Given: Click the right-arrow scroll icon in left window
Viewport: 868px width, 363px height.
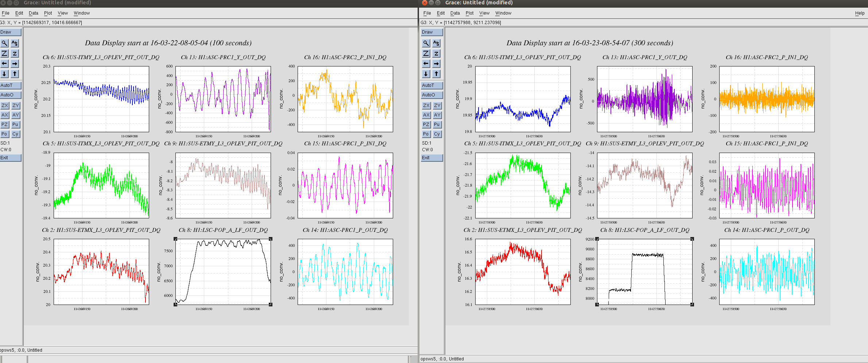Looking at the screenshot, I should pyautogui.click(x=15, y=64).
